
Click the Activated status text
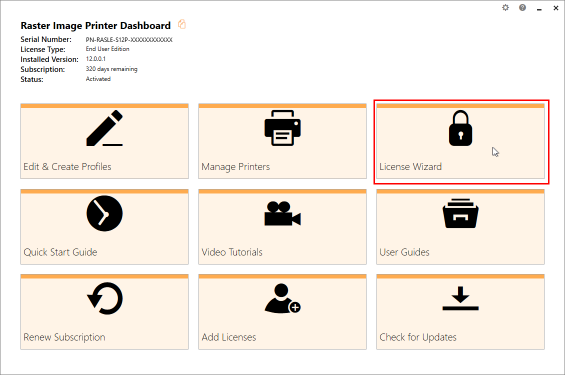98,79
